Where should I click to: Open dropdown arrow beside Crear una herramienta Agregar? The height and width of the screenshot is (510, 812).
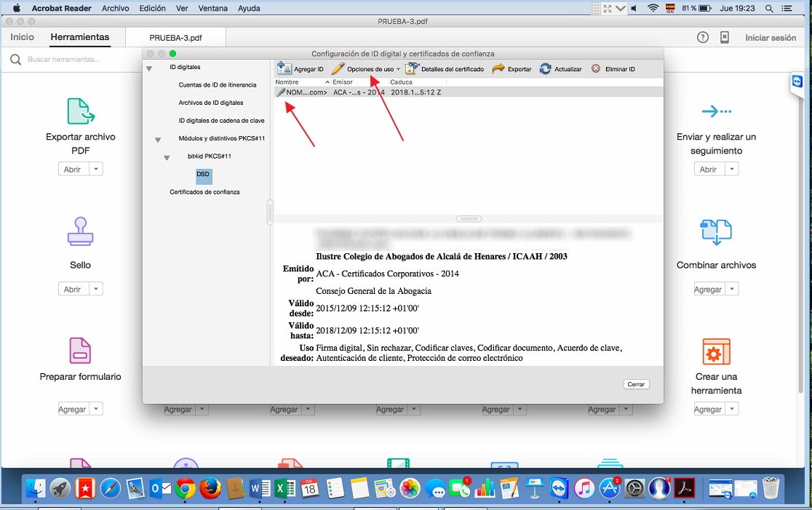pos(732,409)
